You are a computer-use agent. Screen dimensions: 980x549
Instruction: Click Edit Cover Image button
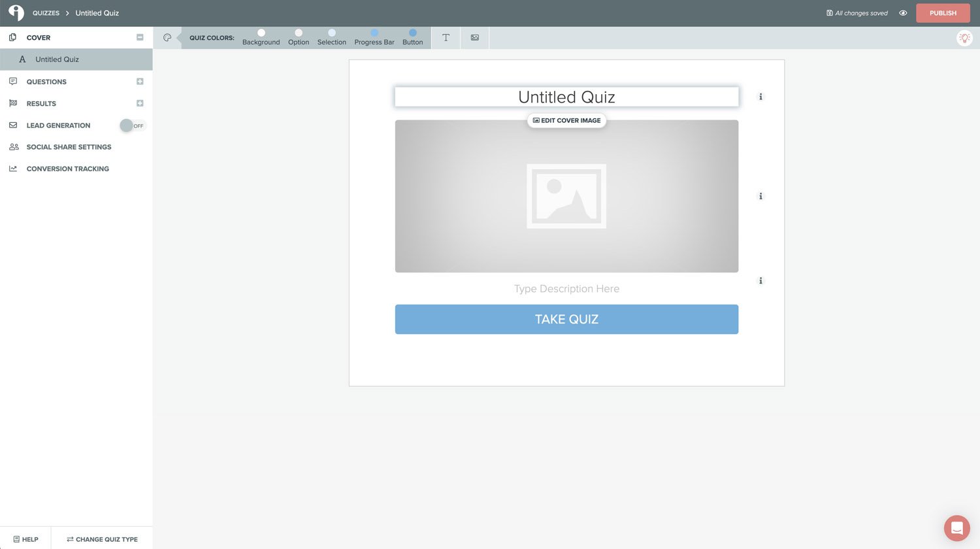tap(566, 121)
